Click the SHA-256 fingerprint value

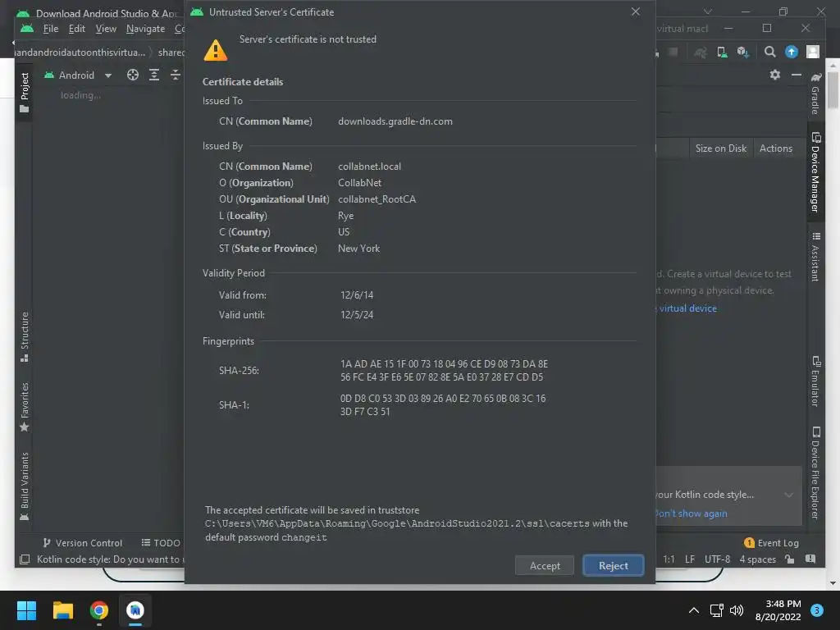(x=444, y=371)
